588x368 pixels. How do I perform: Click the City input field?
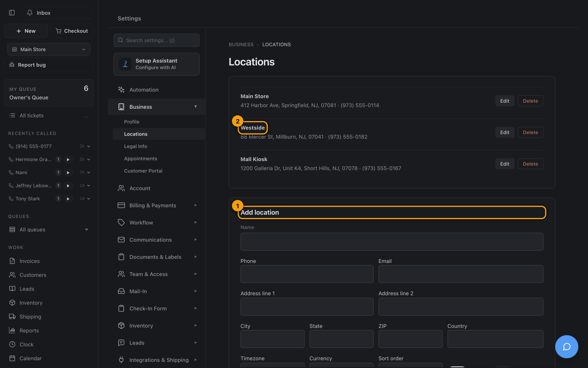[x=272, y=339]
